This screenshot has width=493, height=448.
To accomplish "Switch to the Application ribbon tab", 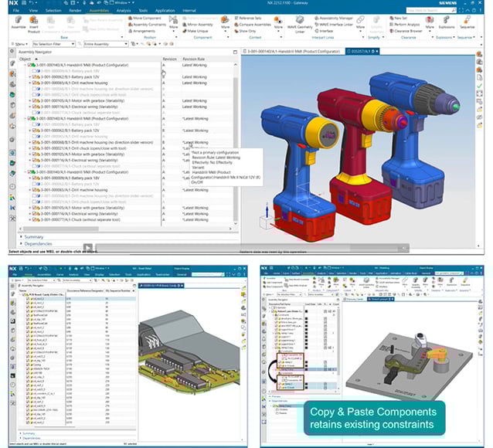I will tap(165, 11).
